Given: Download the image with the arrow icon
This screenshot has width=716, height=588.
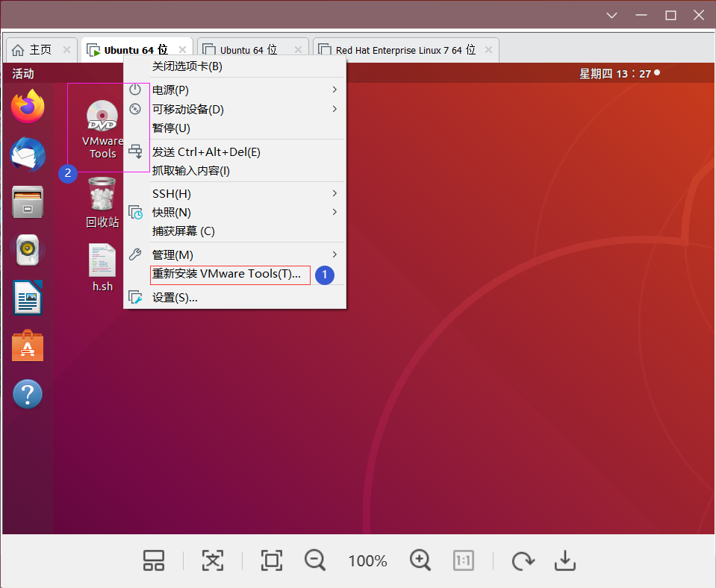Looking at the screenshot, I should pyautogui.click(x=565, y=560).
